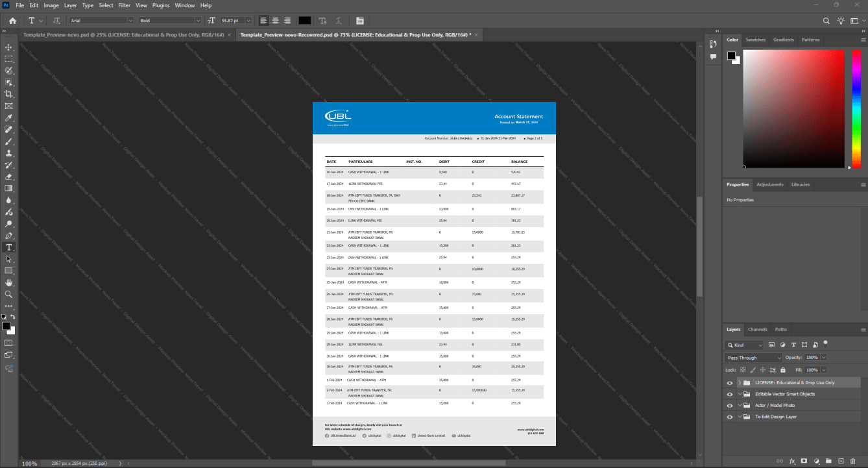Select the Hand tool
The height and width of the screenshot is (468, 868).
(8, 282)
